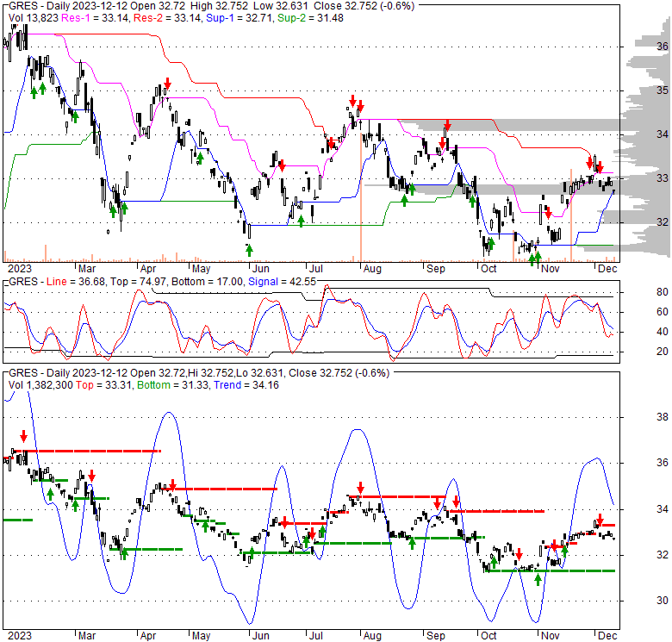672x642 pixels.
Task: Click the Close 32.752 (-0.6%) value in top header
Action: click(x=364, y=6)
